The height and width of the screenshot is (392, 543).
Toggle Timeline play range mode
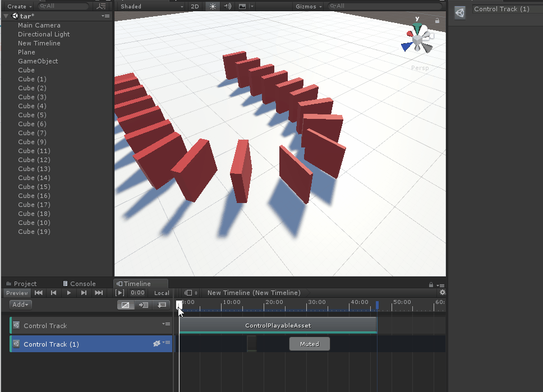pos(119,293)
